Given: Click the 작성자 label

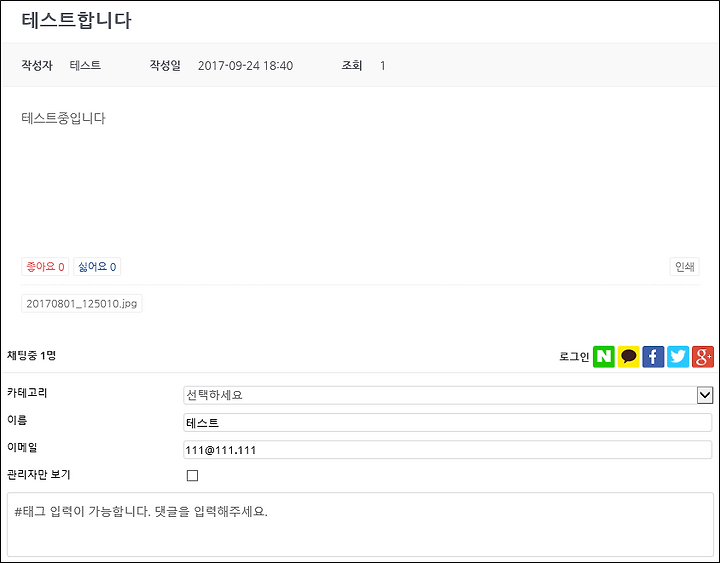Looking at the screenshot, I should pyautogui.click(x=37, y=65).
